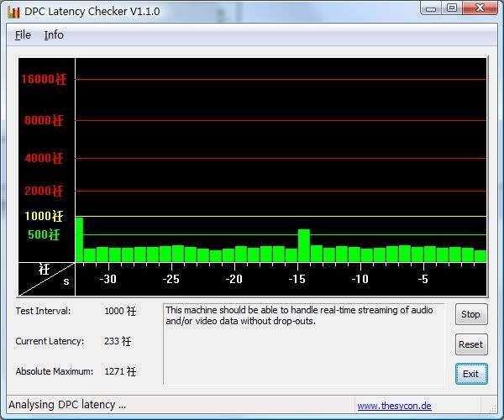Click the DPC Latency Checker V1.1.0 title text

tap(92, 12)
